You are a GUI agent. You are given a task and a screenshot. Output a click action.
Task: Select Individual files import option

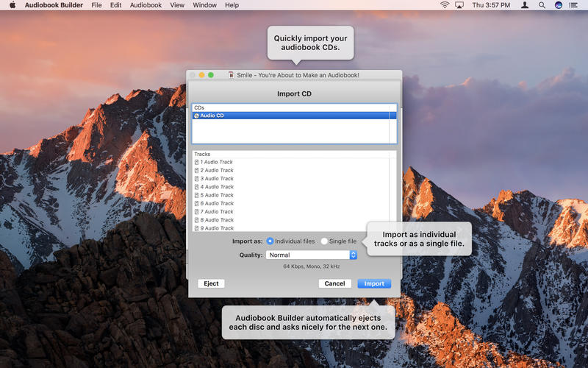tap(270, 241)
